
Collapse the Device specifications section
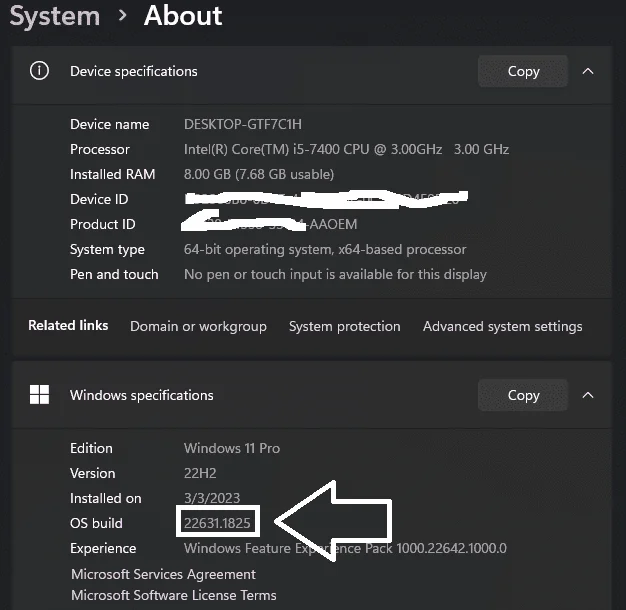coord(588,71)
